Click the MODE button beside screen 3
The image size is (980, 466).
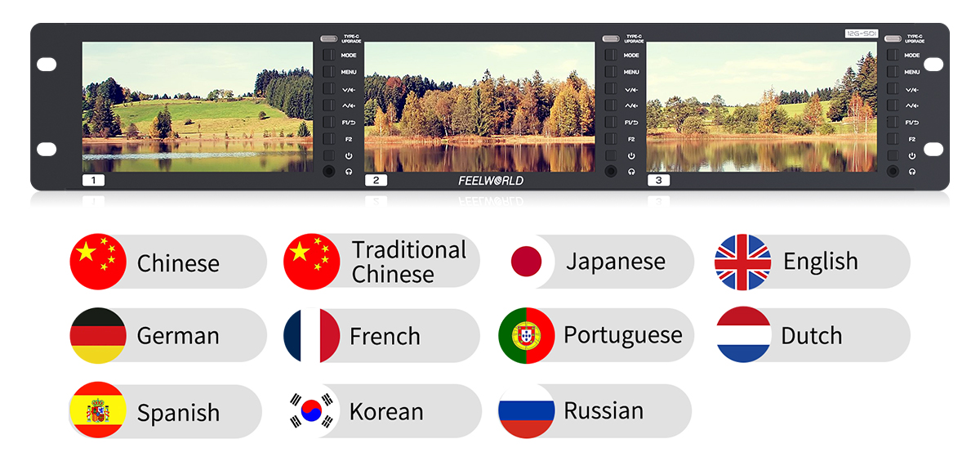click(893, 55)
